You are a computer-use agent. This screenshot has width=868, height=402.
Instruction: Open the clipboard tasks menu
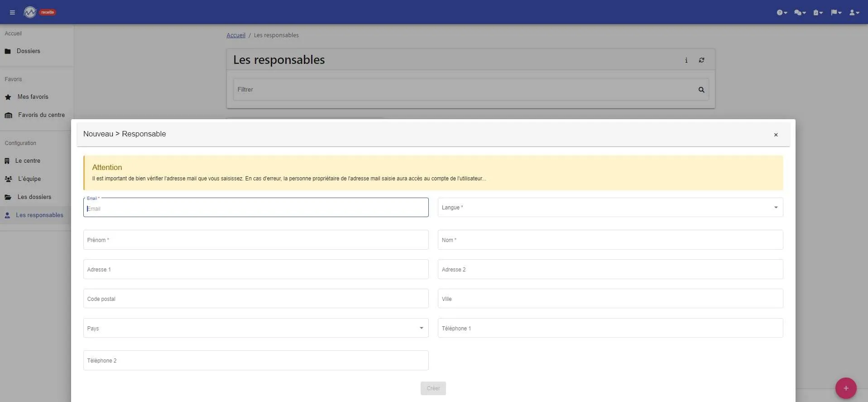(x=818, y=13)
